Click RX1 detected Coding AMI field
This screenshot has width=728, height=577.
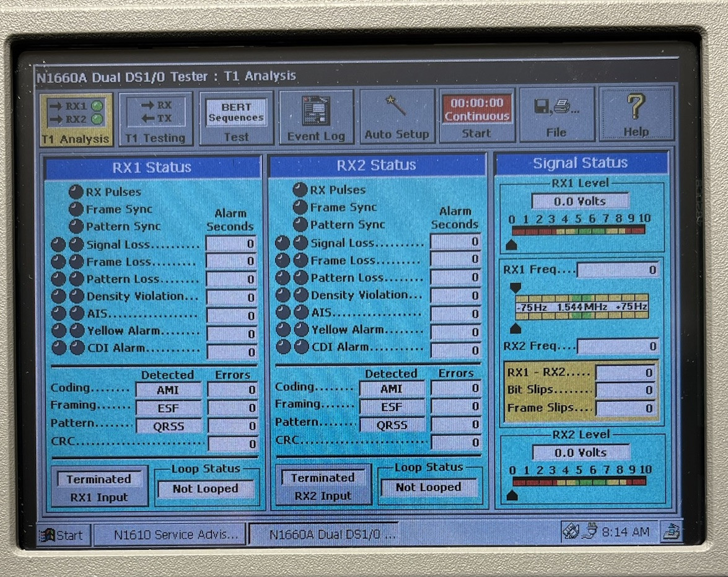click(168, 390)
